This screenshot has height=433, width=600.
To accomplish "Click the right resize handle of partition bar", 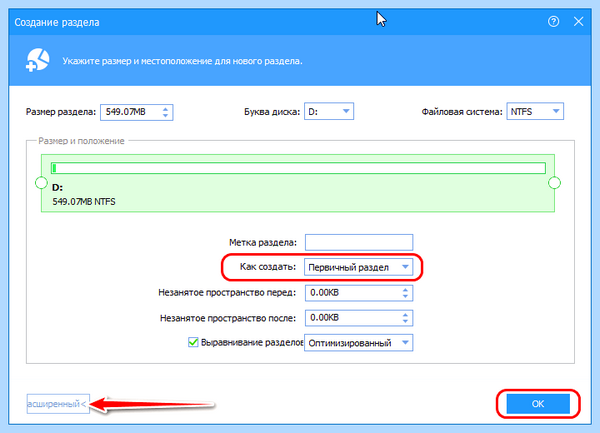I will pyautogui.click(x=554, y=183).
